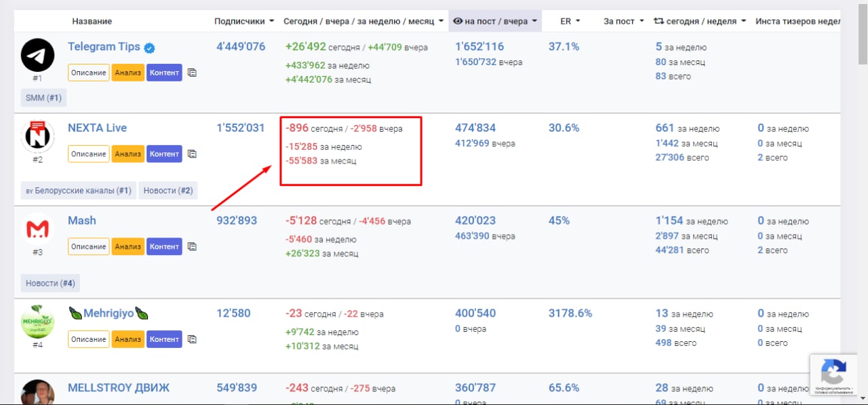Click Контент button for NEXTA Live
The height and width of the screenshot is (405, 868).
click(164, 154)
